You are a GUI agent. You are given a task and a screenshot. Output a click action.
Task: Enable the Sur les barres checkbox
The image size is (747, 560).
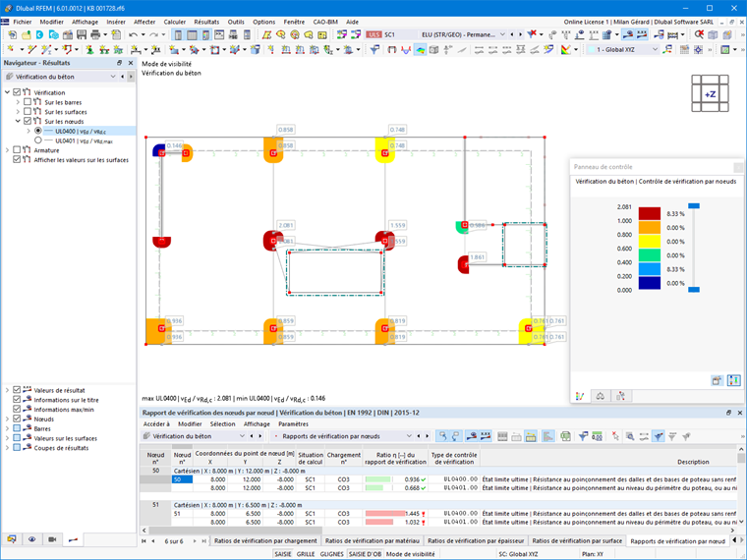tap(28, 102)
